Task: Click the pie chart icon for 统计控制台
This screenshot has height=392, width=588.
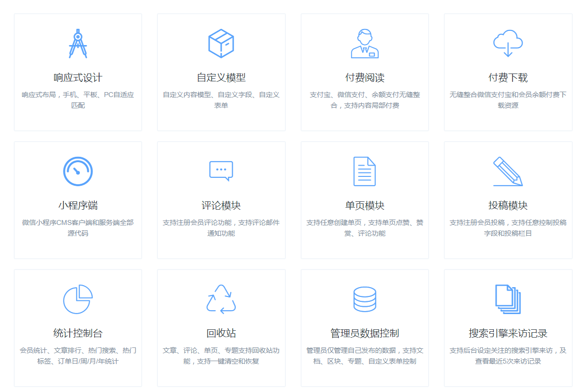Action: tap(78, 299)
